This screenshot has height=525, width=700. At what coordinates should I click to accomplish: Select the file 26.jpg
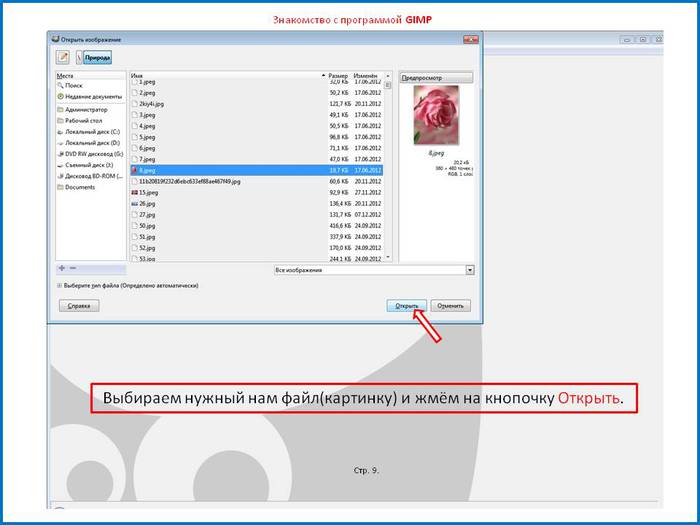(257, 204)
